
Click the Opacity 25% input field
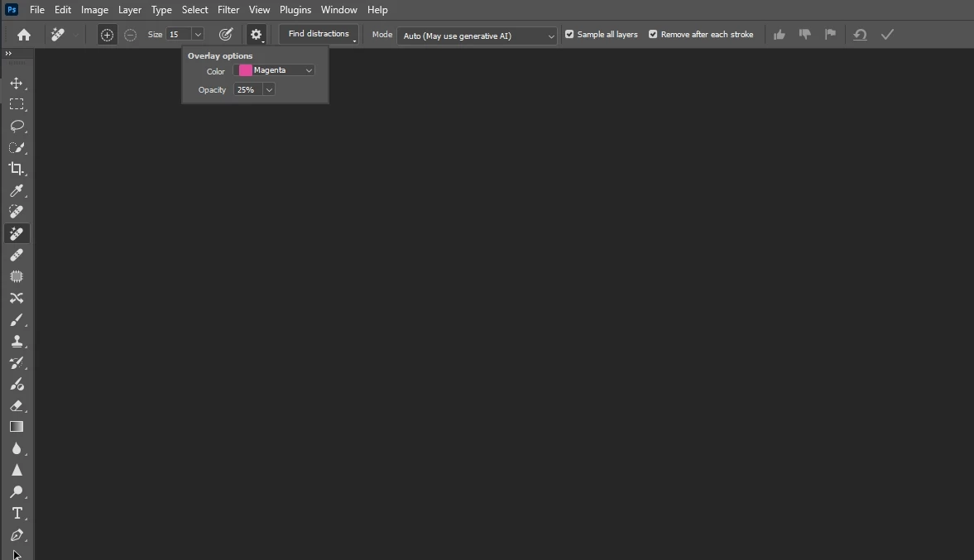[248, 90]
